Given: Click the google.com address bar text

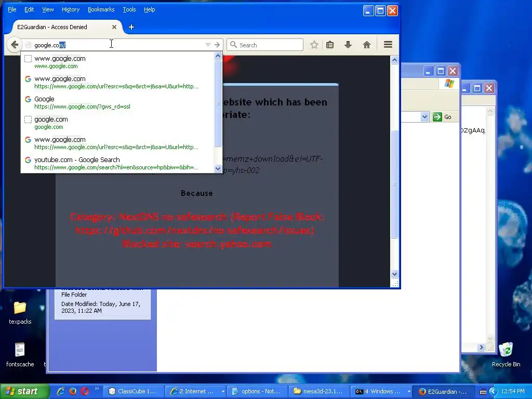Looking at the screenshot, I should (50, 45).
